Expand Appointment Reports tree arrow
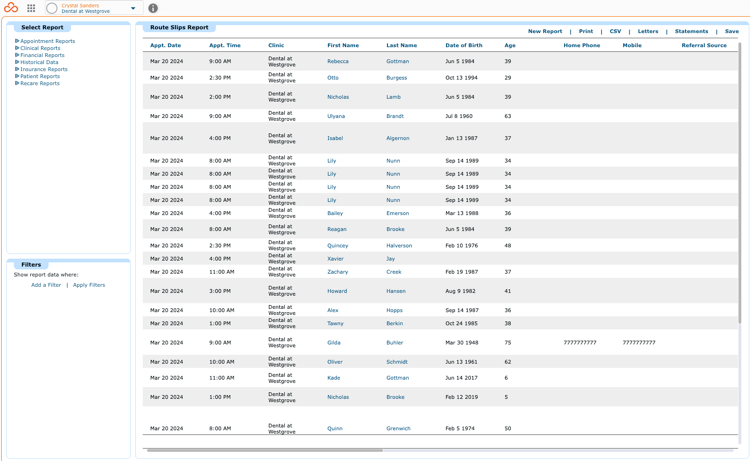750x461 pixels. click(x=17, y=41)
